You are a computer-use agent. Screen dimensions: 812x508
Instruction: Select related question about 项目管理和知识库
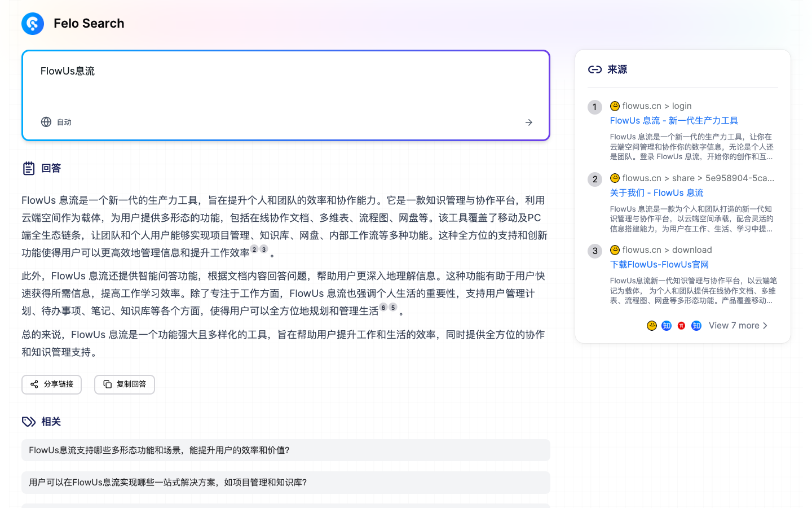pos(286,483)
